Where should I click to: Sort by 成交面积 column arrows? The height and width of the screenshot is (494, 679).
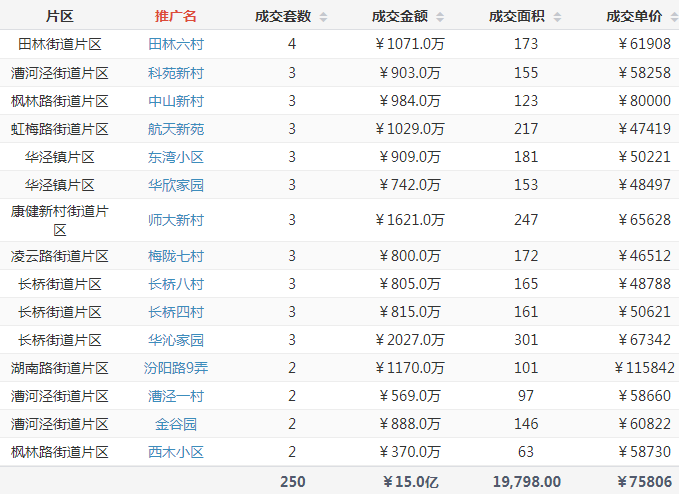(x=557, y=17)
